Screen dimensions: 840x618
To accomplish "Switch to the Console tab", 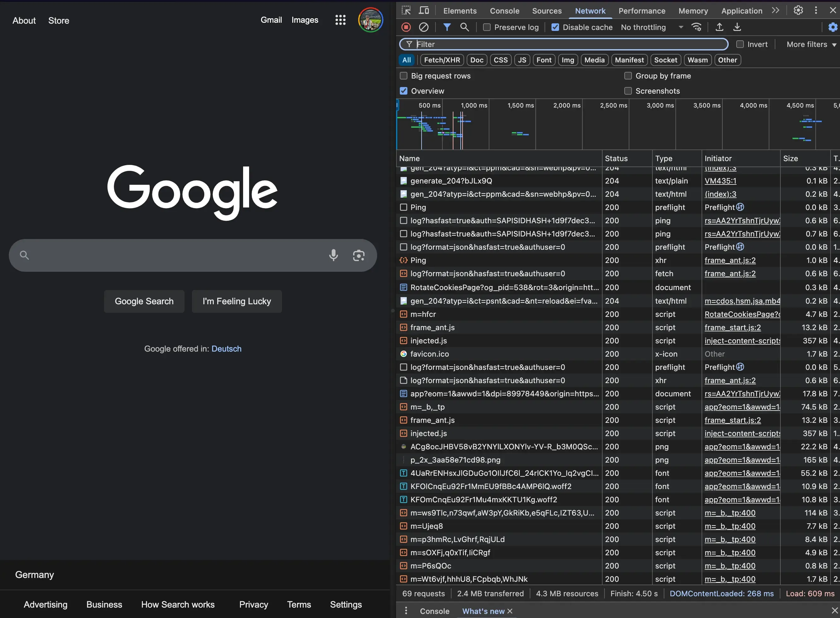I will pos(505,11).
